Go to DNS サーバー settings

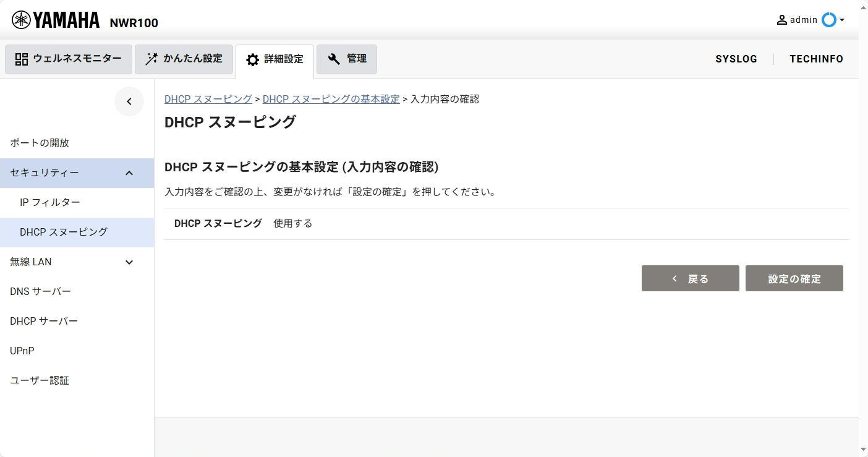point(41,291)
